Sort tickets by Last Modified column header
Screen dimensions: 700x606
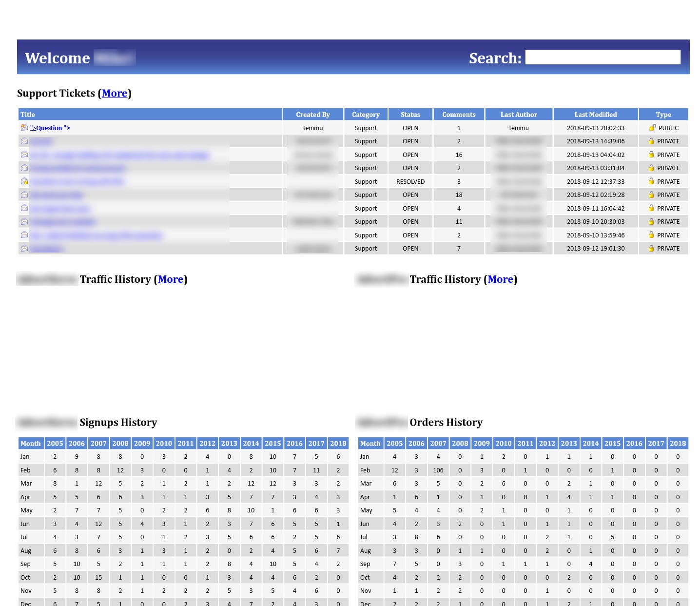pyautogui.click(x=596, y=115)
